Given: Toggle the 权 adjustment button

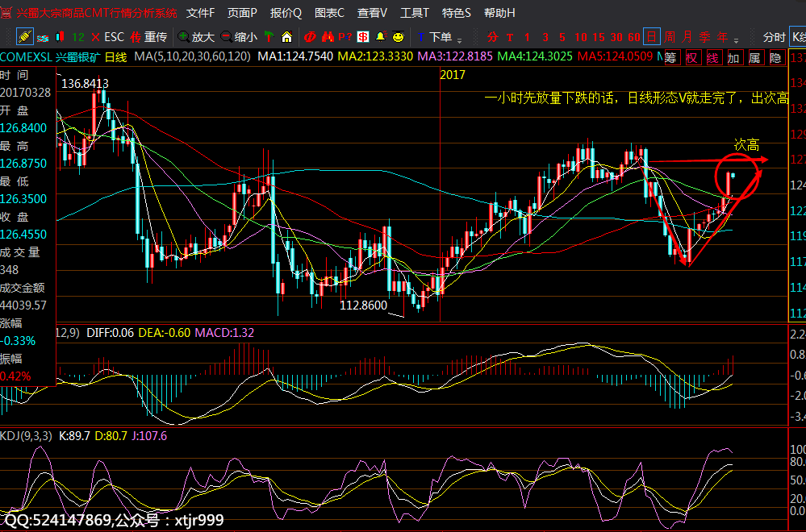Looking at the screenshot, I should pyautogui.click(x=691, y=57).
